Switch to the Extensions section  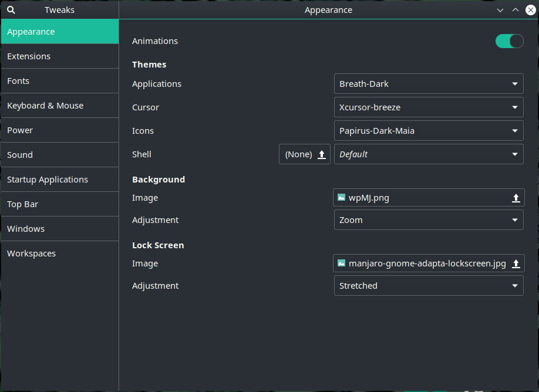tap(60, 56)
